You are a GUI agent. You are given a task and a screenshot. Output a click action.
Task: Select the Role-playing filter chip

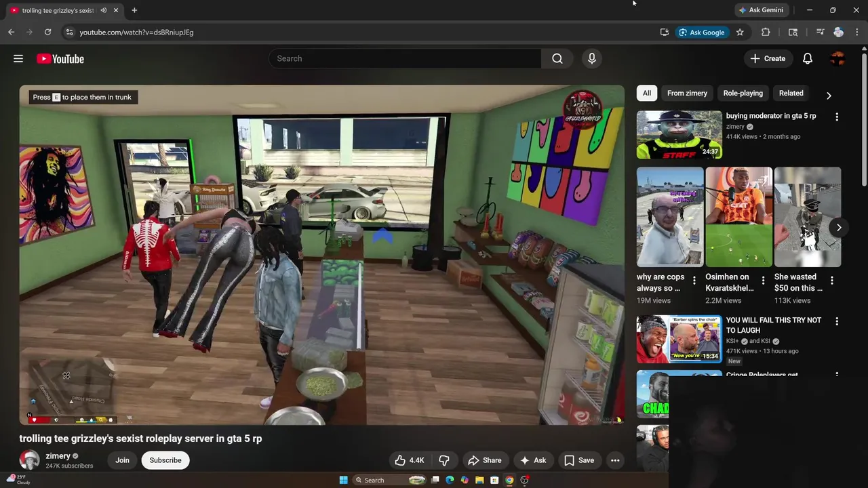743,94
